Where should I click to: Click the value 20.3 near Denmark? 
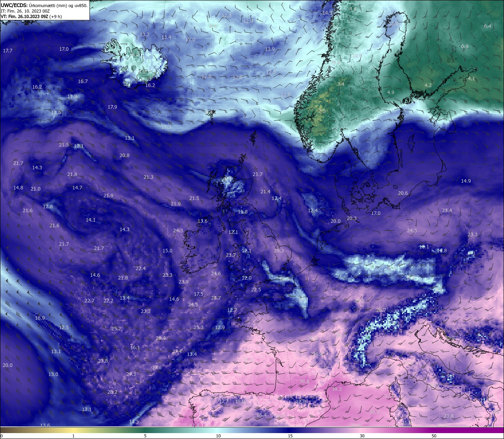click(352, 219)
